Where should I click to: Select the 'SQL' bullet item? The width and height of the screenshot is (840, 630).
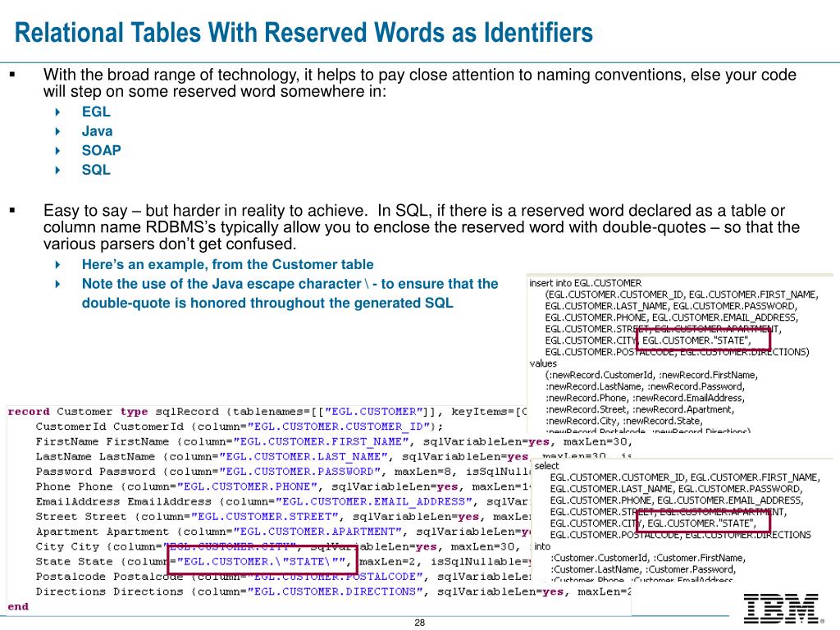click(x=96, y=169)
